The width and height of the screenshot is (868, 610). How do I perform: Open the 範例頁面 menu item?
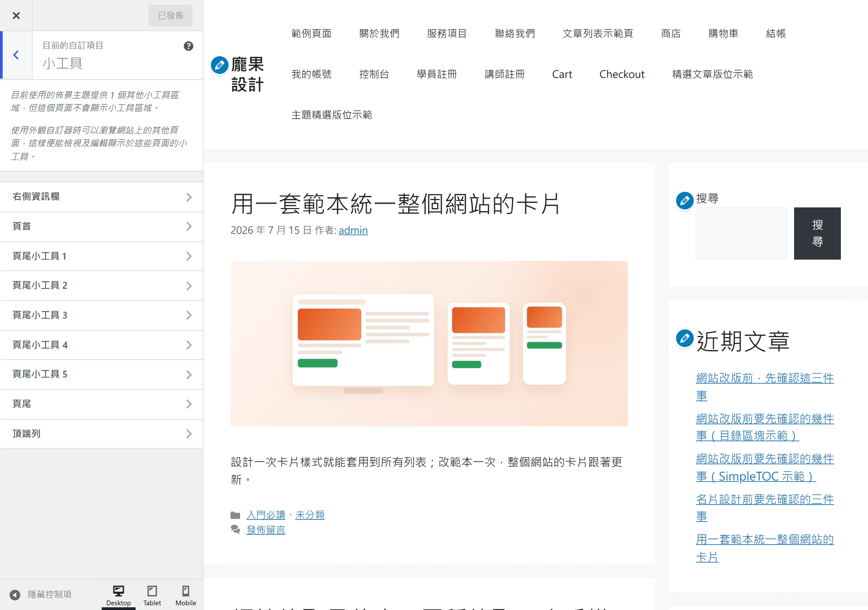point(311,33)
